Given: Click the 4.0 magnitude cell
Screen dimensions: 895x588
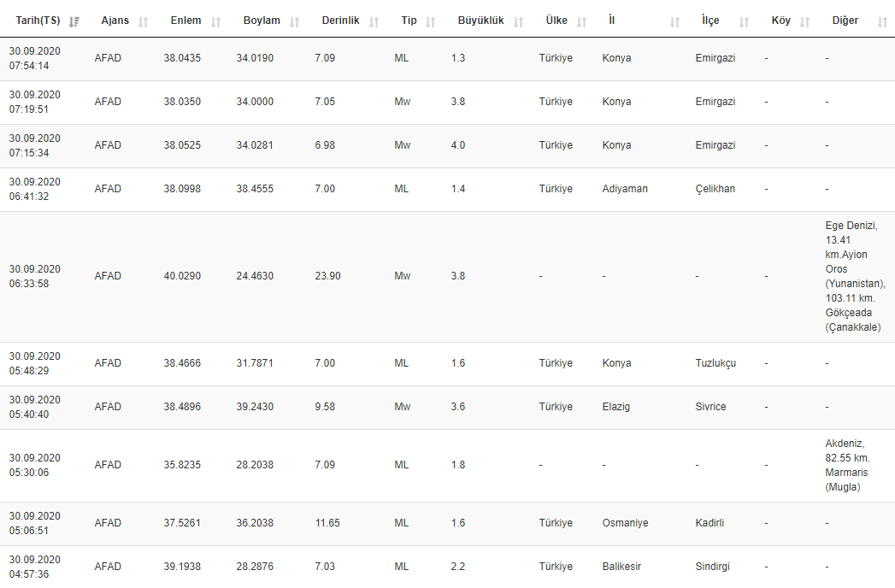Looking at the screenshot, I should (458, 145).
